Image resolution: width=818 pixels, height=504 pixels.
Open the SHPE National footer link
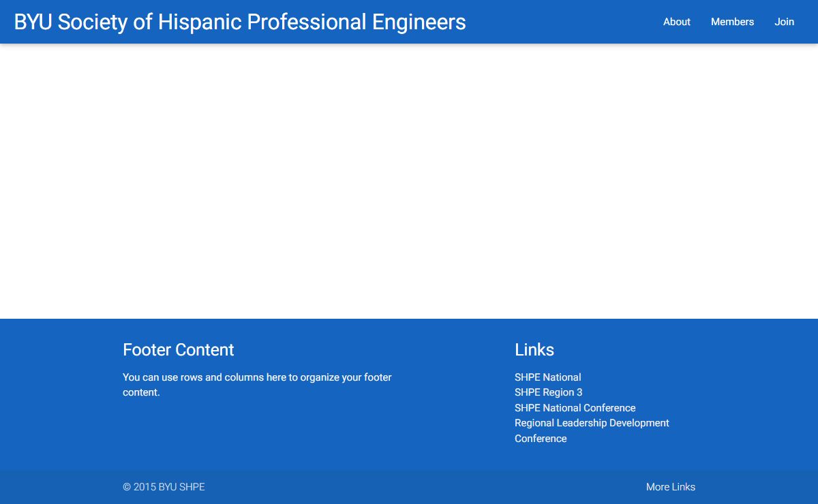(x=547, y=377)
